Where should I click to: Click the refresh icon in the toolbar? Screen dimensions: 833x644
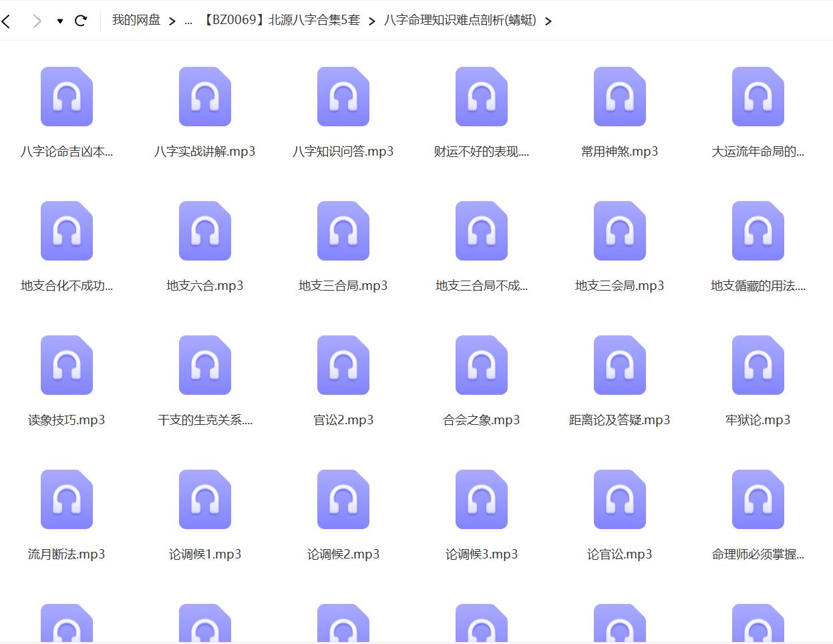(x=81, y=21)
